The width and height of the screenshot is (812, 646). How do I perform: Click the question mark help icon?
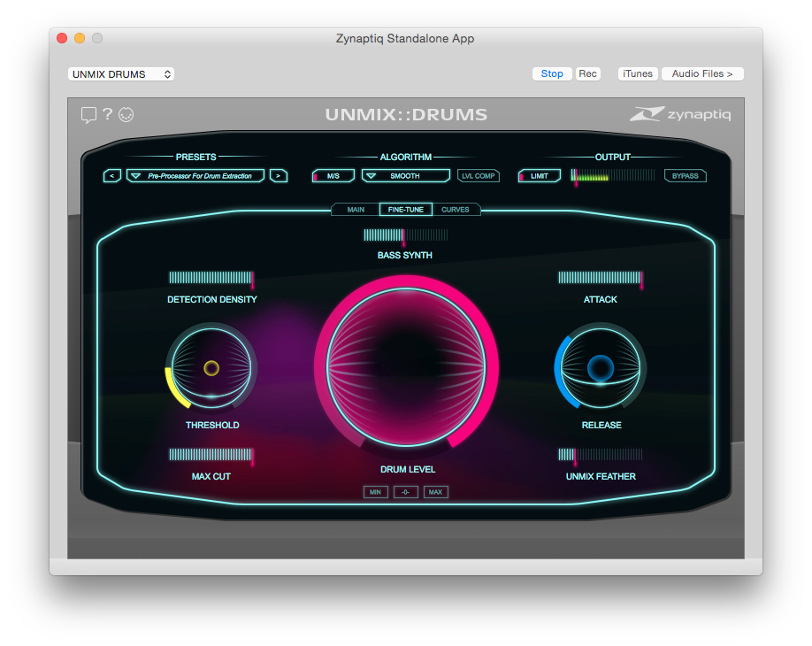point(107,115)
